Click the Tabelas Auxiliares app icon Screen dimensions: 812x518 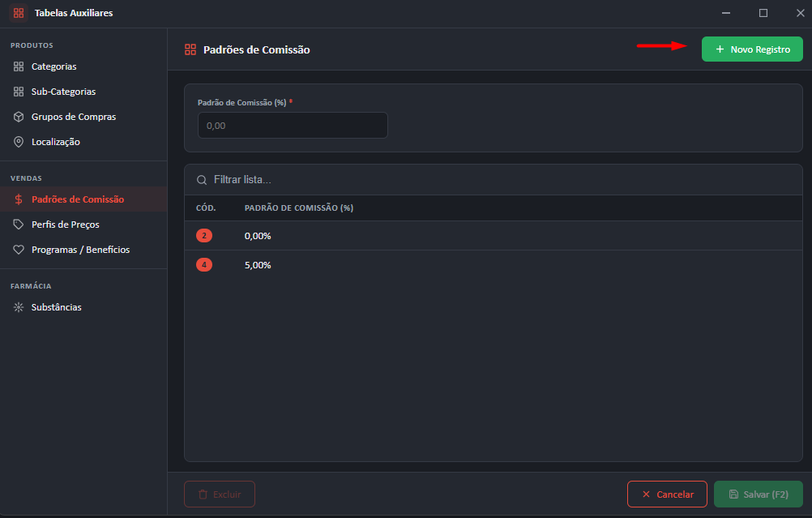click(x=19, y=13)
